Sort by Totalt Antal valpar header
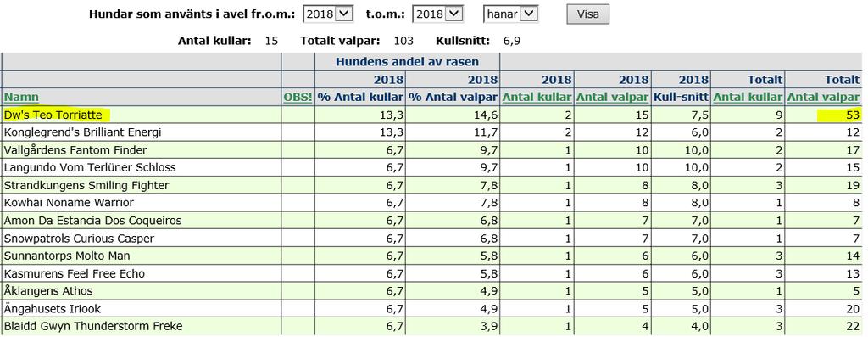The height and width of the screenshot is (337, 868). (824, 97)
